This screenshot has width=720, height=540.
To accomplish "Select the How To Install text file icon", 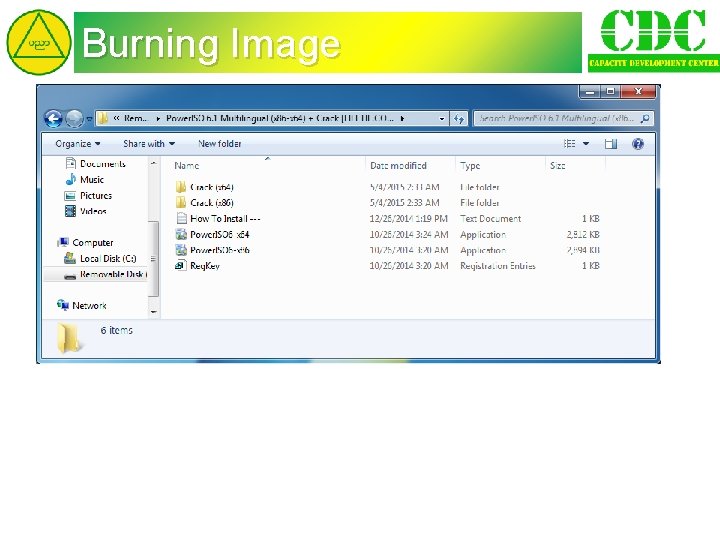I will tap(181, 218).
